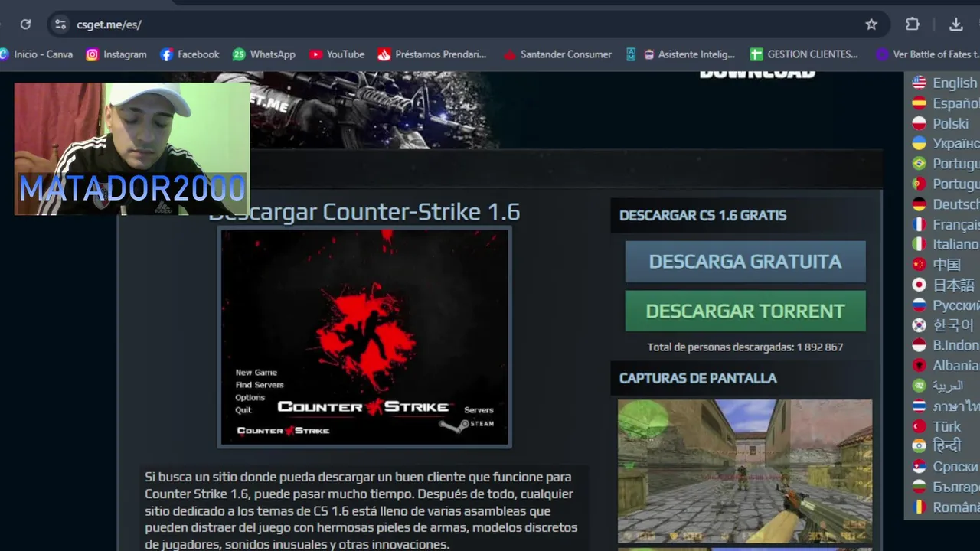Switch site language to Italiano

[x=946, y=244]
